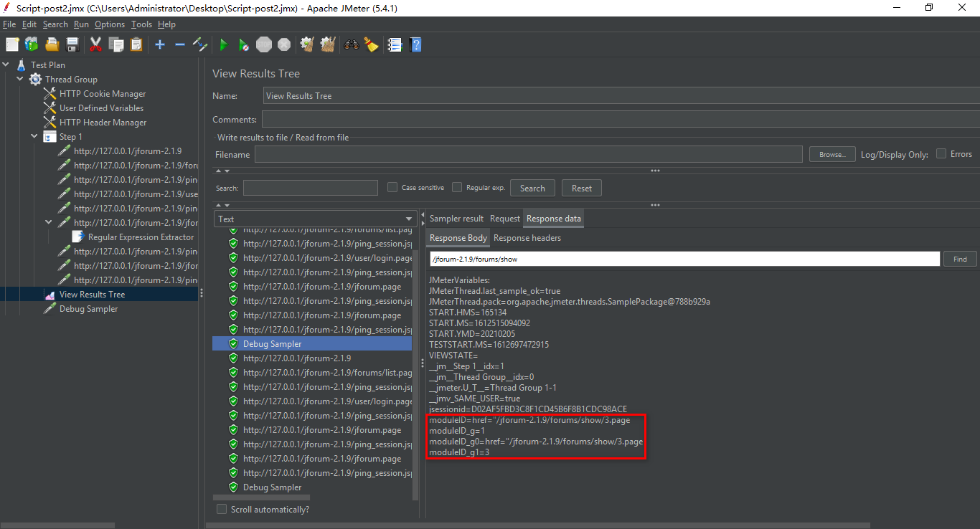This screenshot has height=529, width=980.
Task: Click the Stop sign toolbar icon
Action: (x=264, y=44)
